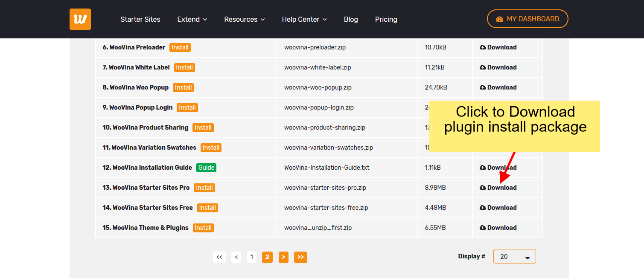
Task: Click title '14. WooVina Starter Sites Free'
Action: 148,208
